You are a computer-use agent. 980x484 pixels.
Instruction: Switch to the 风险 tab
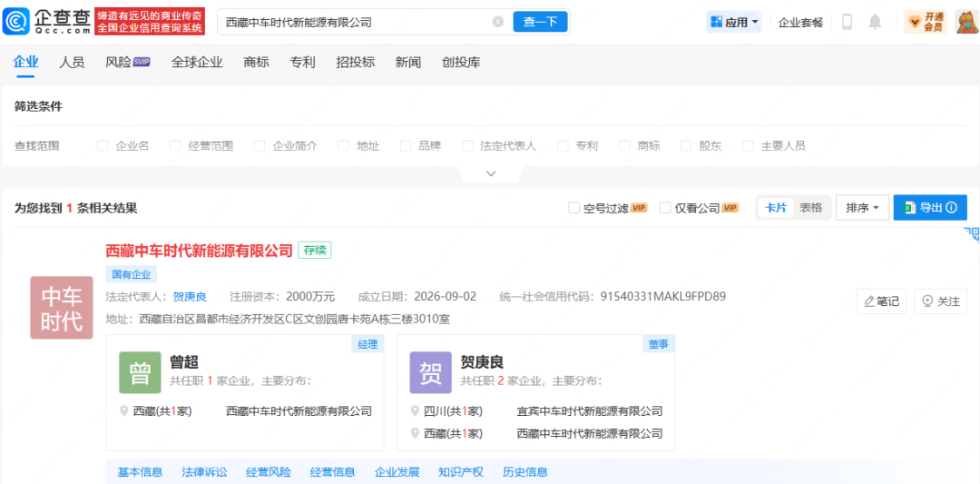pos(128,62)
